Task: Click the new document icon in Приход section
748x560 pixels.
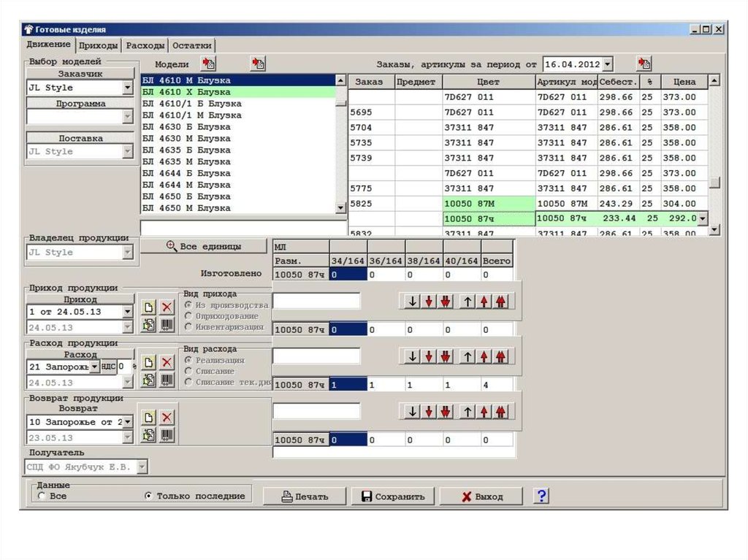Action: click(x=149, y=307)
